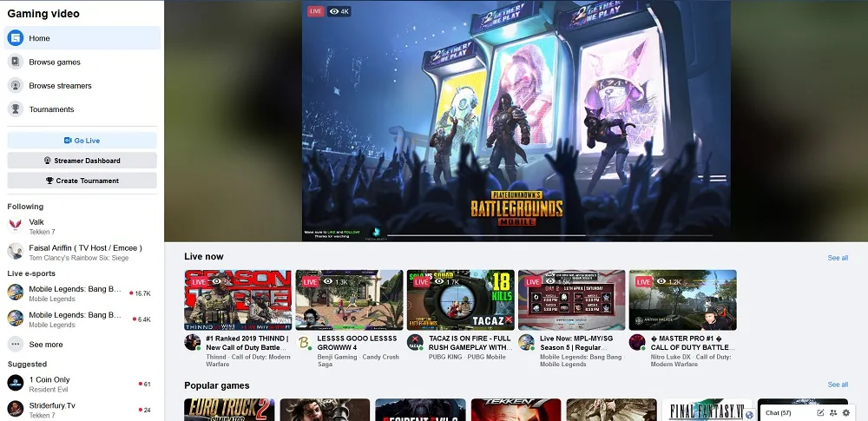
Task: Open Final Fantasy VII game tile
Action: (707, 410)
